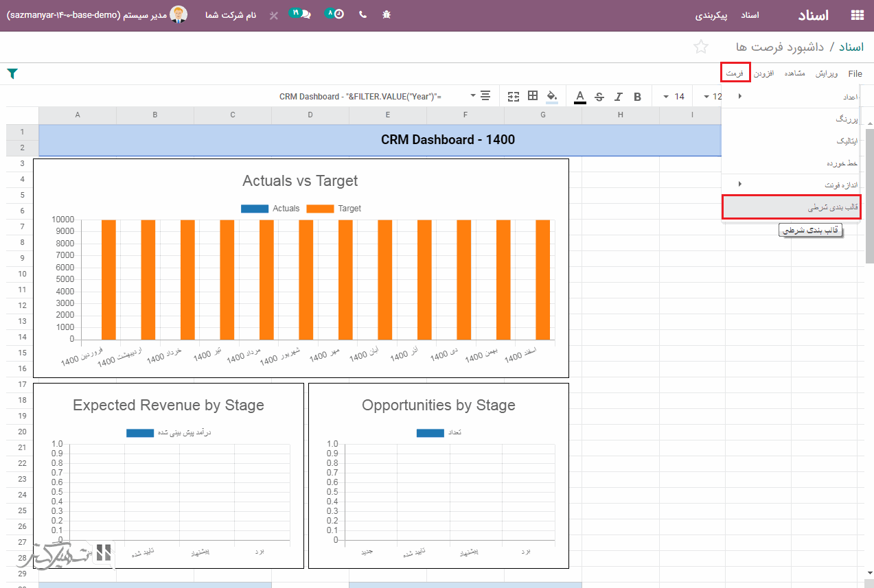The image size is (874, 588).
Task: Click the CRM Dashboard - 1400 title cell
Action: pos(448,140)
